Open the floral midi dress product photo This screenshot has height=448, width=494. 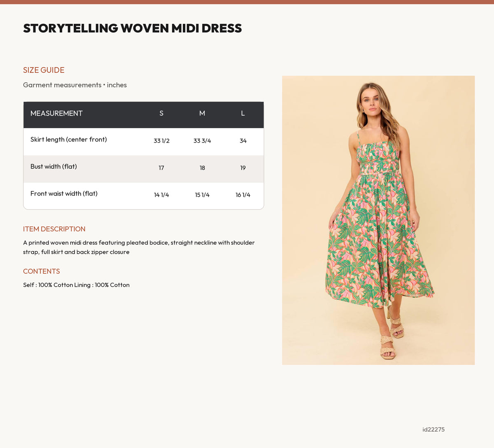[378, 220]
